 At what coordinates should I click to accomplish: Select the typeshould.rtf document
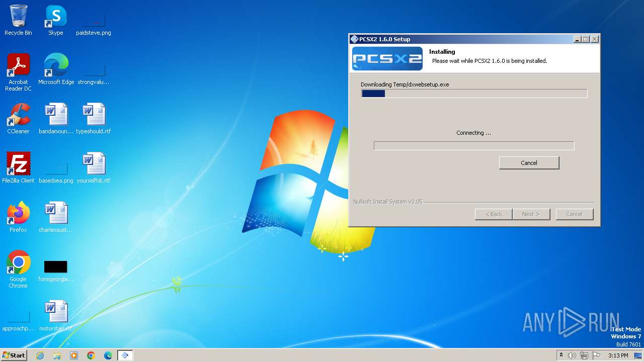tap(94, 119)
